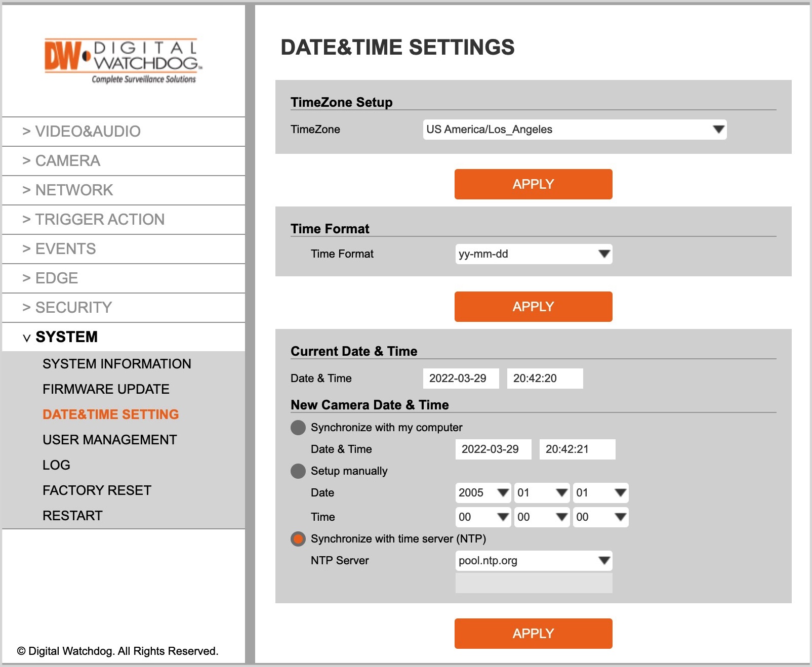Expand the NETWORK menu section
Image resolution: width=812 pixels, height=667 pixels.
124,190
